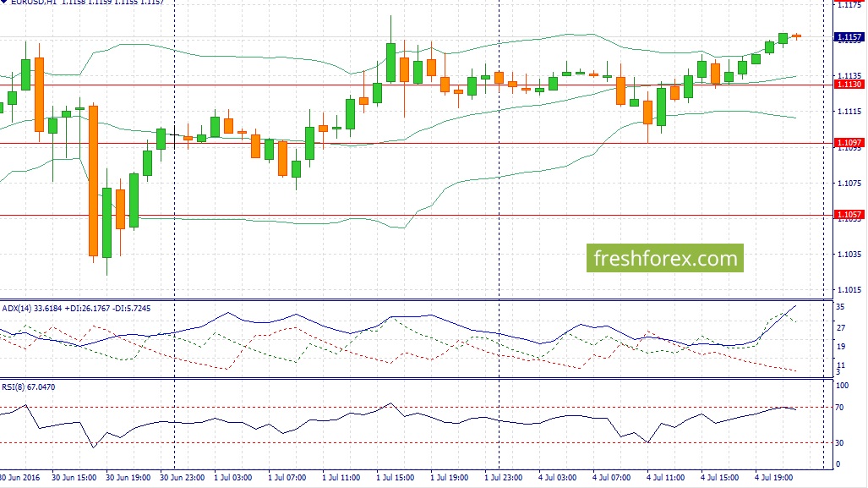Select the 1.1015 price scale label
Viewport: 868px width, 488px height.
(849, 290)
